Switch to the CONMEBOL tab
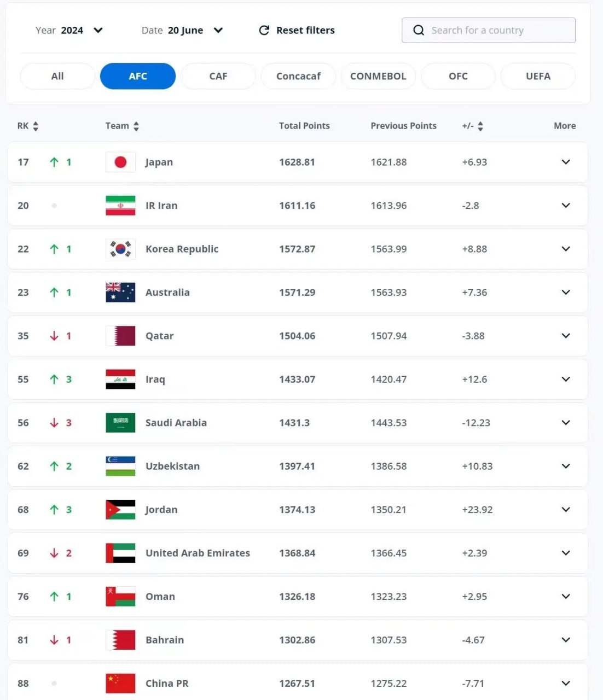Screen dimensions: 603x700 (378, 76)
